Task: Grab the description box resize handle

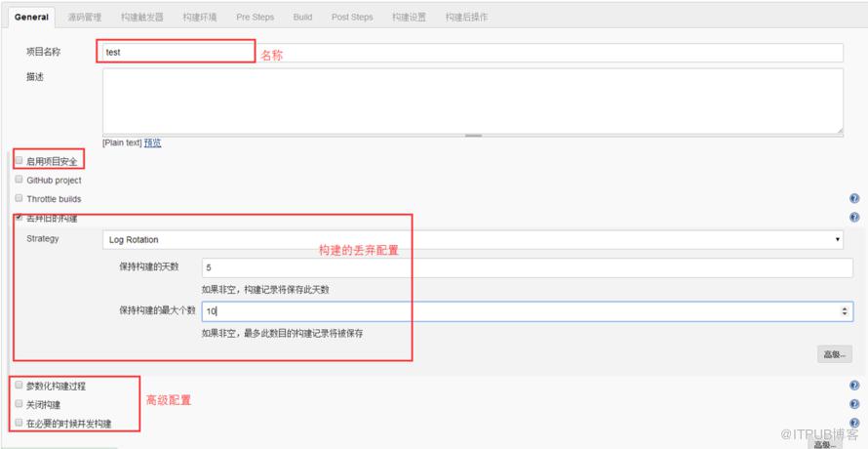Action: point(473,136)
